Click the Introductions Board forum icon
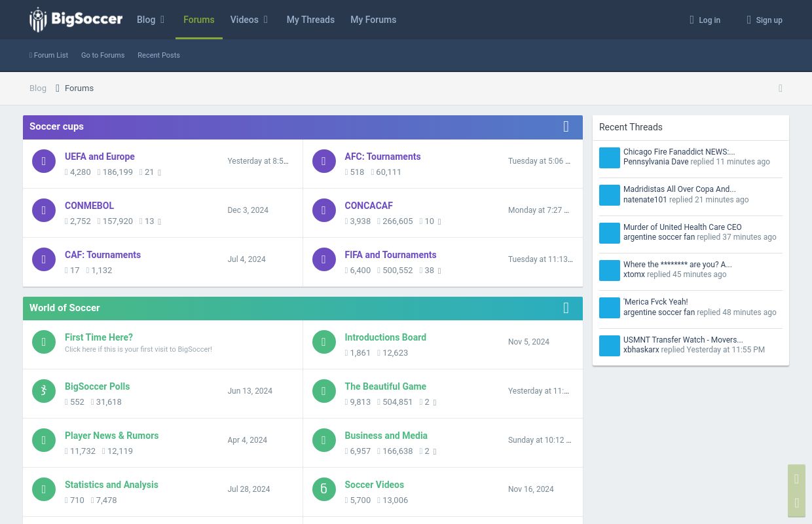 [x=323, y=342]
